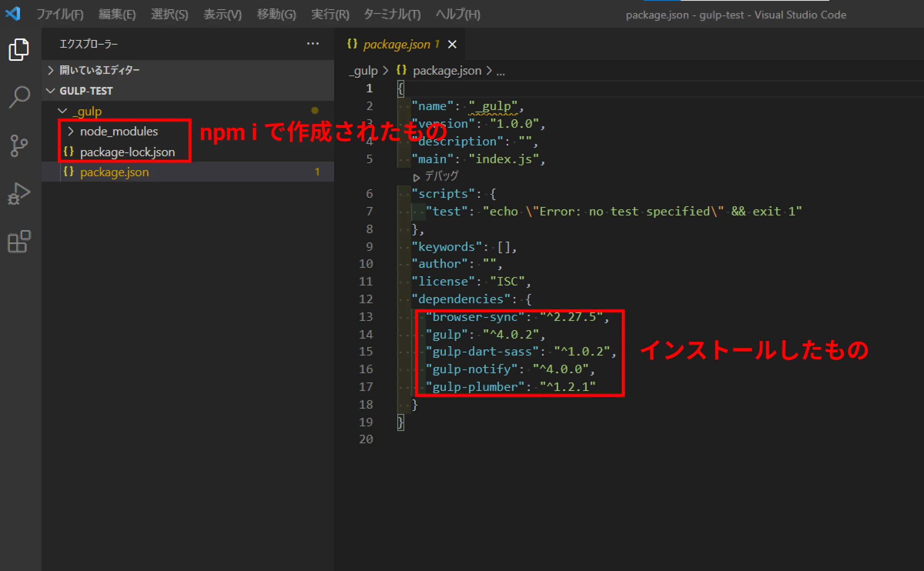Select package.json in the file tree

coord(188,172)
